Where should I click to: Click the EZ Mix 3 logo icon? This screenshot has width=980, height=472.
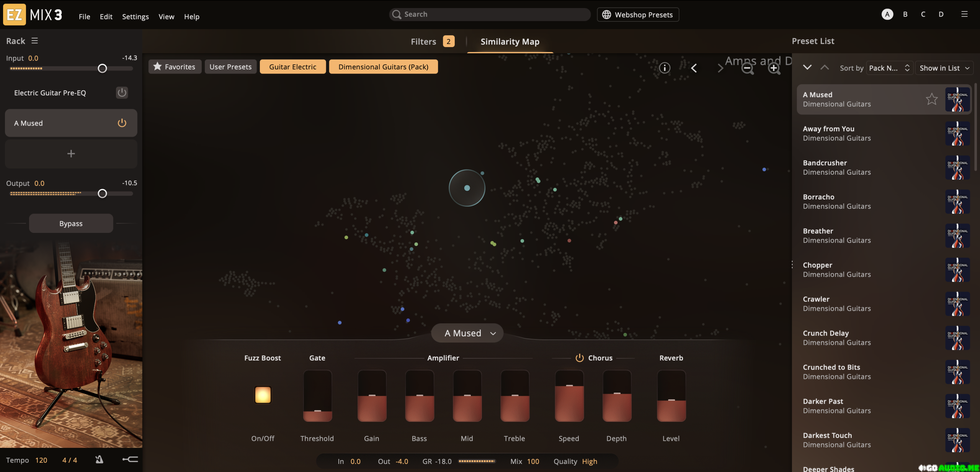coord(15,15)
